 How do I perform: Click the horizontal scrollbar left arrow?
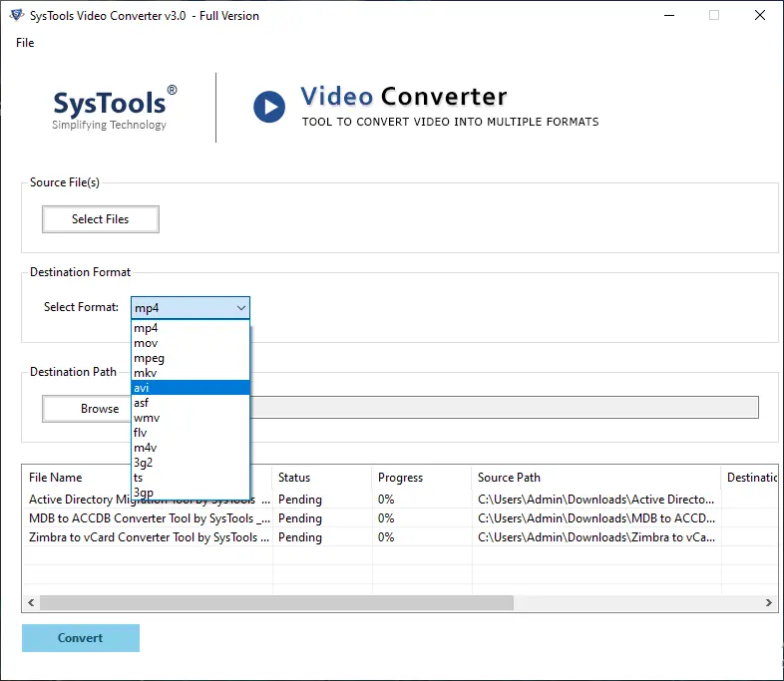[31, 603]
